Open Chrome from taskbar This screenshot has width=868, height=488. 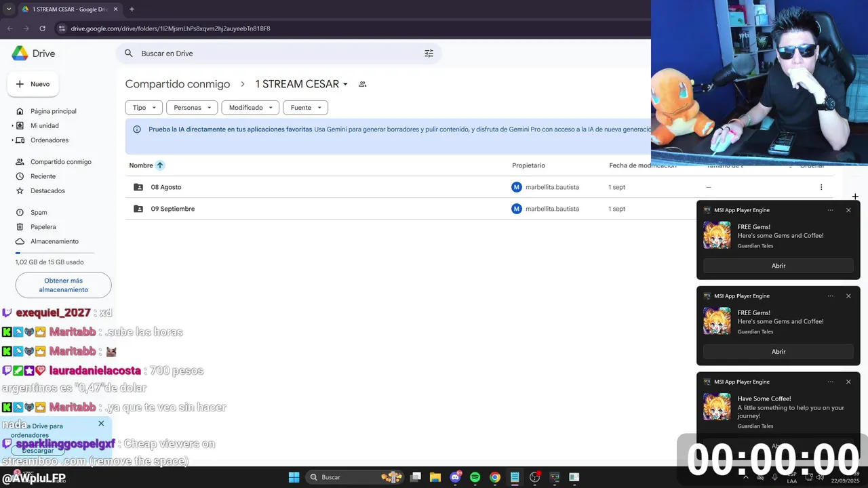point(495,477)
